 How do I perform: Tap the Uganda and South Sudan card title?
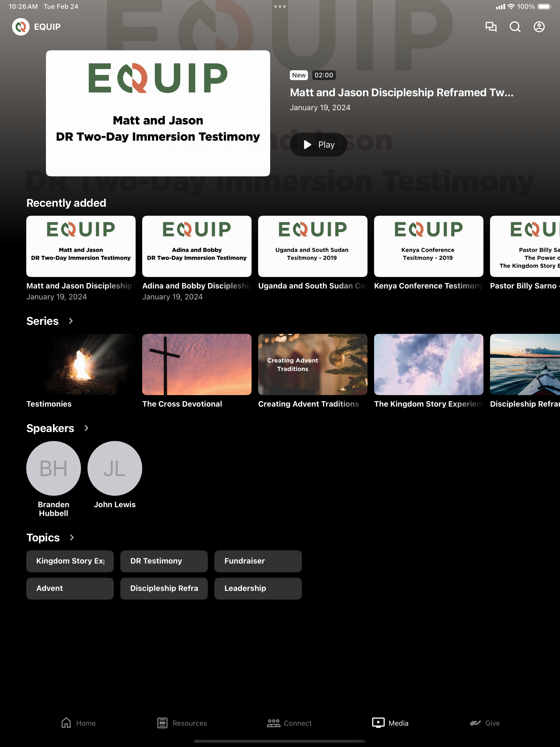point(313,286)
